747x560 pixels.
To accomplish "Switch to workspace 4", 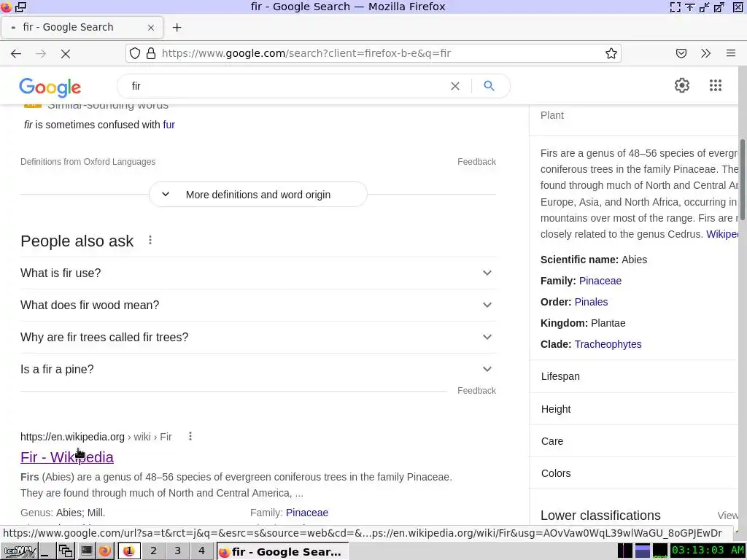I will [201, 551].
